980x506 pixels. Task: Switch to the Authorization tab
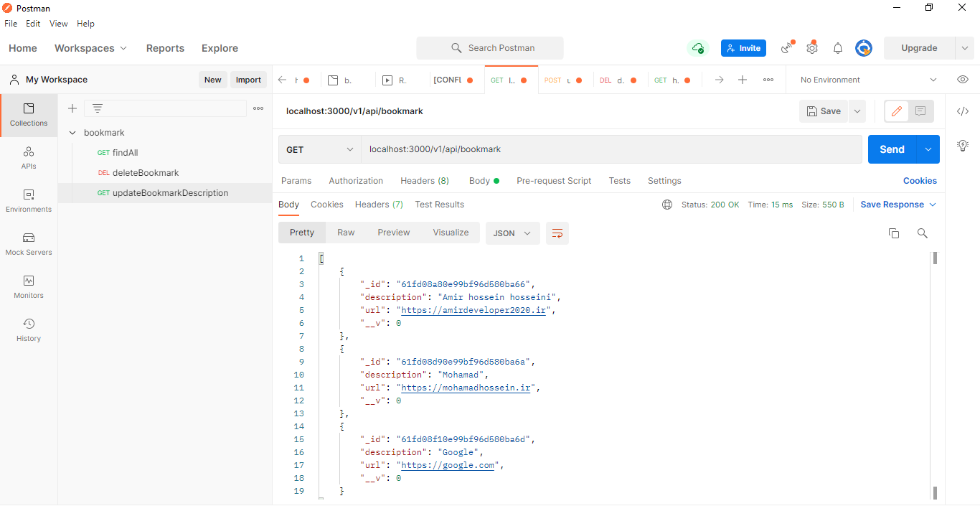point(356,181)
